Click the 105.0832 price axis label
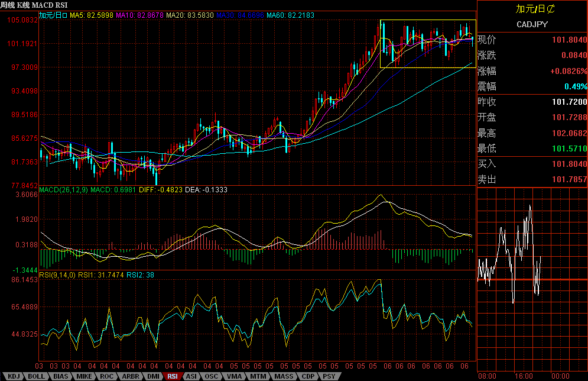This screenshot has width=588, height=381. (x=22, y=20)
